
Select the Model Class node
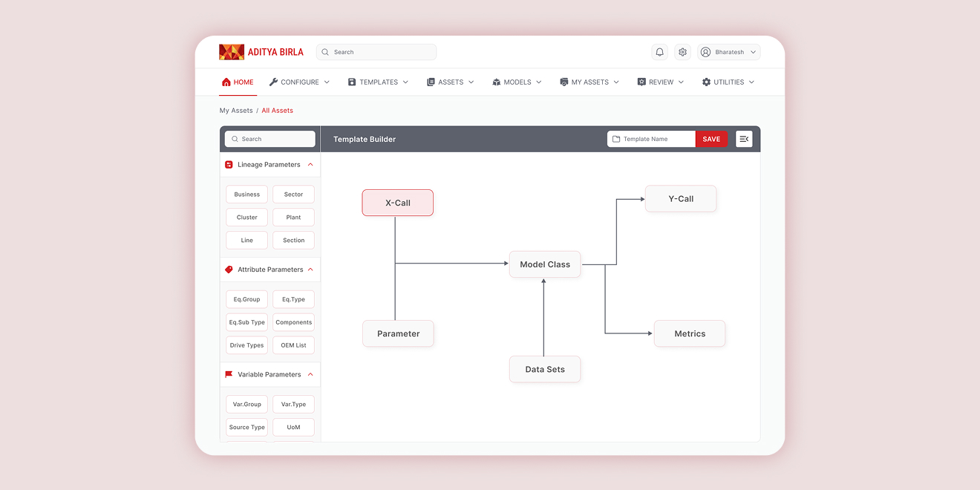coord(545,264)
